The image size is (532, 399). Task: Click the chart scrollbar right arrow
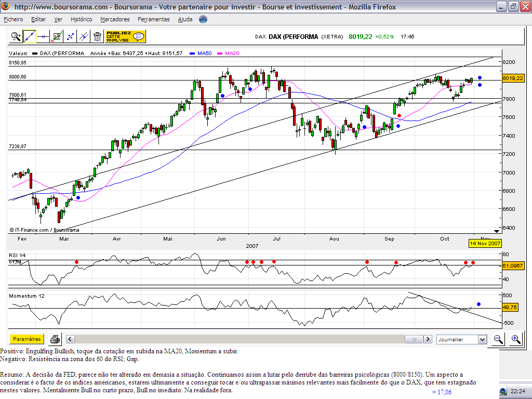[x=428, y=339]
